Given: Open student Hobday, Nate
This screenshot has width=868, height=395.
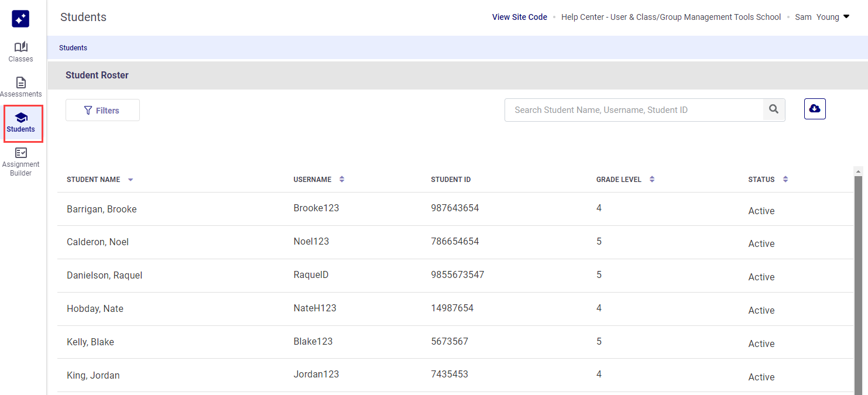Looking at the screenshot, I should 95,308.
